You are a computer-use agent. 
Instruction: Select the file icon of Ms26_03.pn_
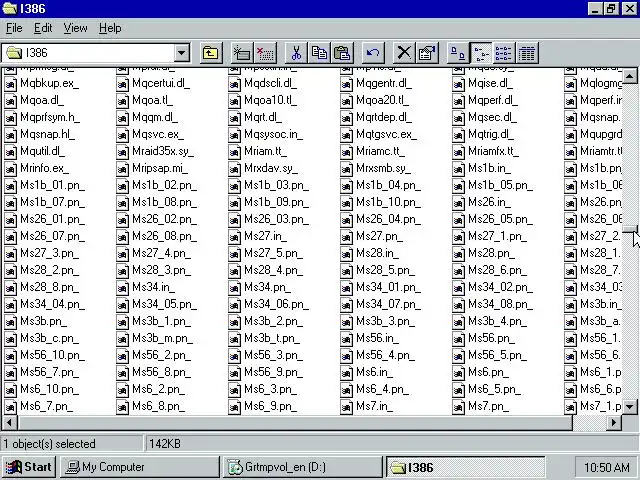(x=234, y=220)
